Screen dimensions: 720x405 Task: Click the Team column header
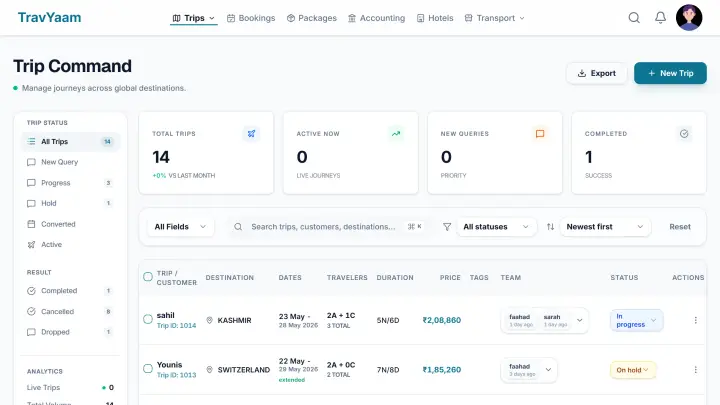click(x=511, y=278)
